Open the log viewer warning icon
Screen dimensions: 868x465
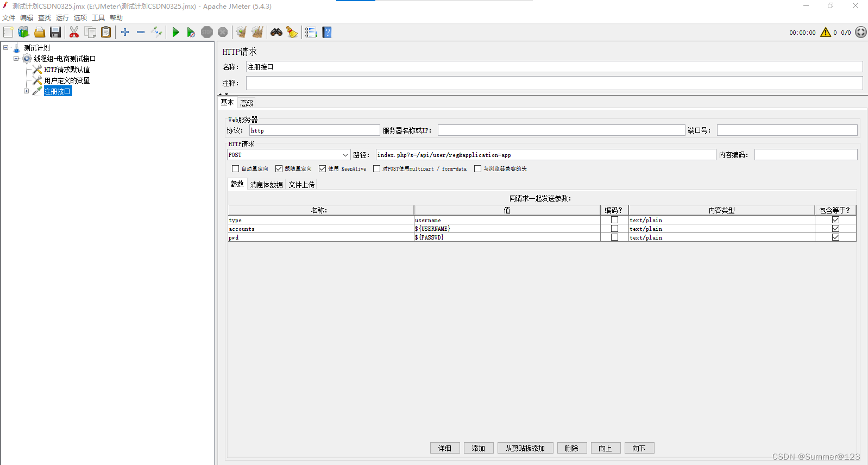pos(826,33)
